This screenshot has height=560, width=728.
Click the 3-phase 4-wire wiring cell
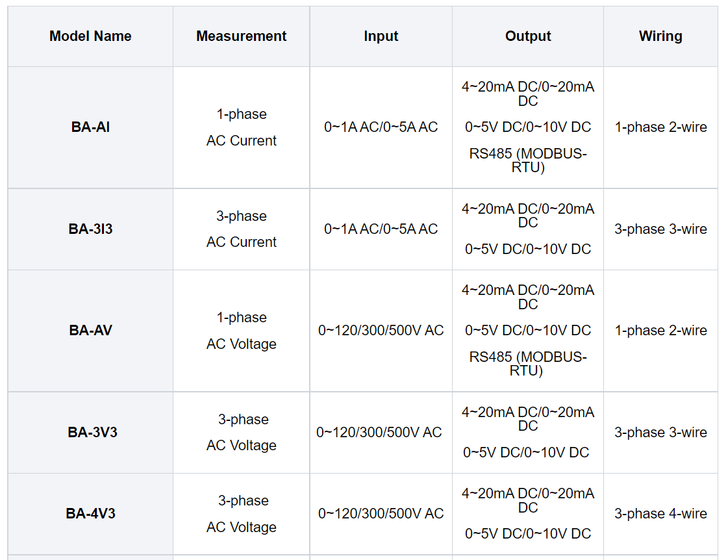pos(660,514)
